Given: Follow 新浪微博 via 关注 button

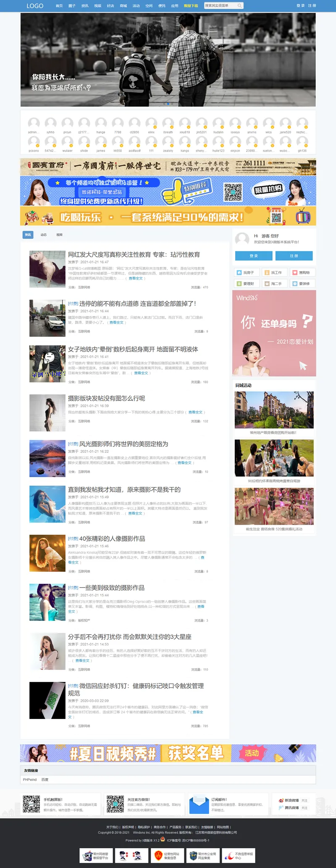Looking at the screenshot, I should tap(304, 800).
